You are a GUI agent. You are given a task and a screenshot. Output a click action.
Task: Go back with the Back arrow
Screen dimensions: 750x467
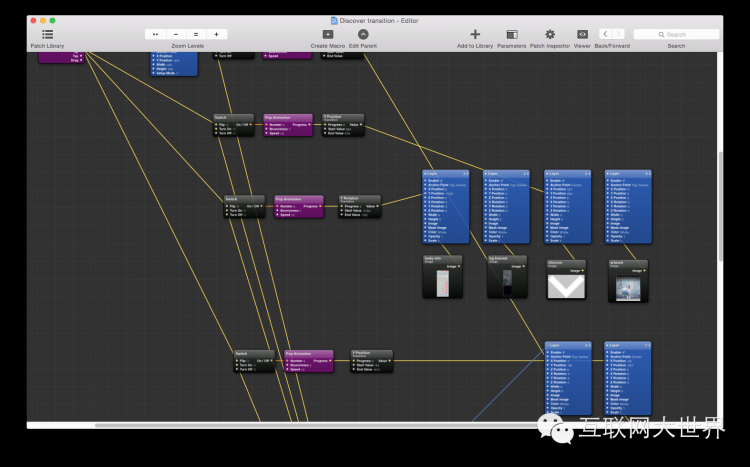pos(605,34)
